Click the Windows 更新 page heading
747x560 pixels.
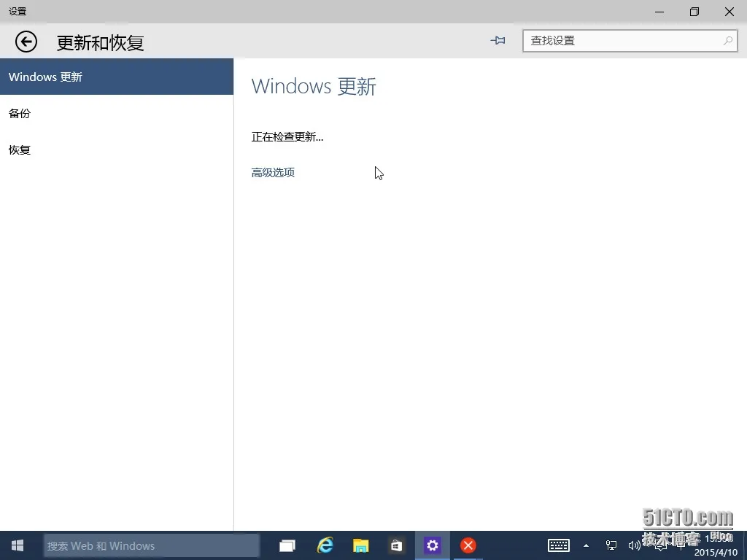tap(314, 87)
